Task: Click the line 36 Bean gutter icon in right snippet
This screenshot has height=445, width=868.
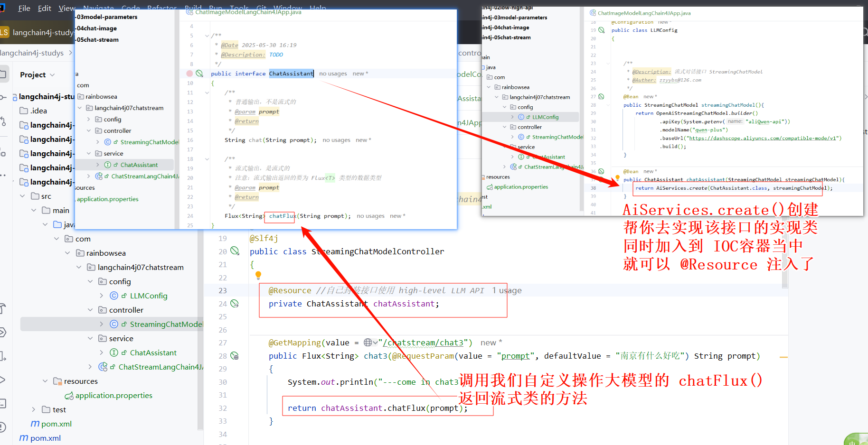Action: click(601, 171)
